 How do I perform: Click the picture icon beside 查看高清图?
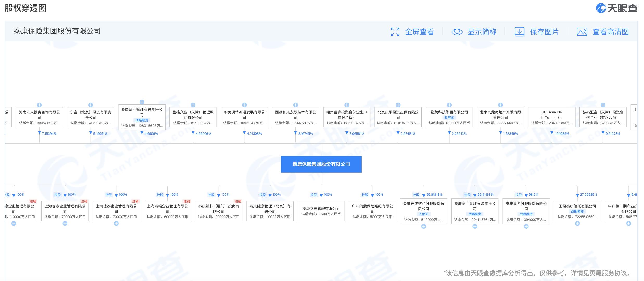[x=582, y=32]
